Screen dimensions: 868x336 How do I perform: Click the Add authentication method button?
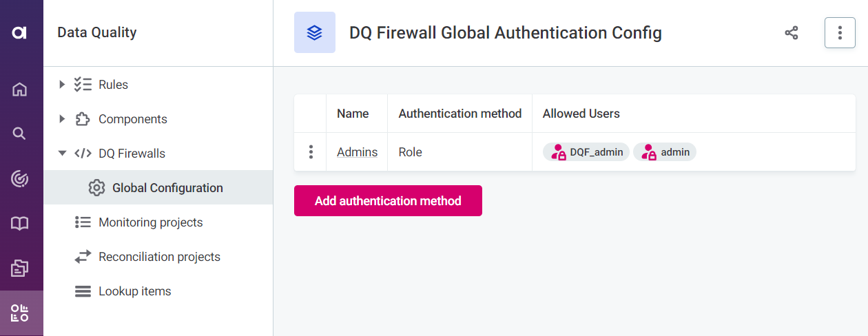(388, 201)
